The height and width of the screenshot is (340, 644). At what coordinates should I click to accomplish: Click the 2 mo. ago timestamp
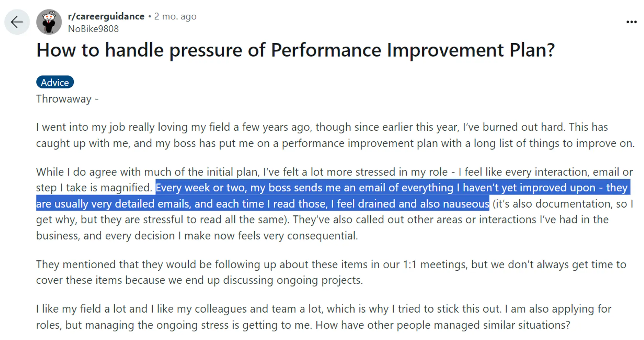click(175, 16)
